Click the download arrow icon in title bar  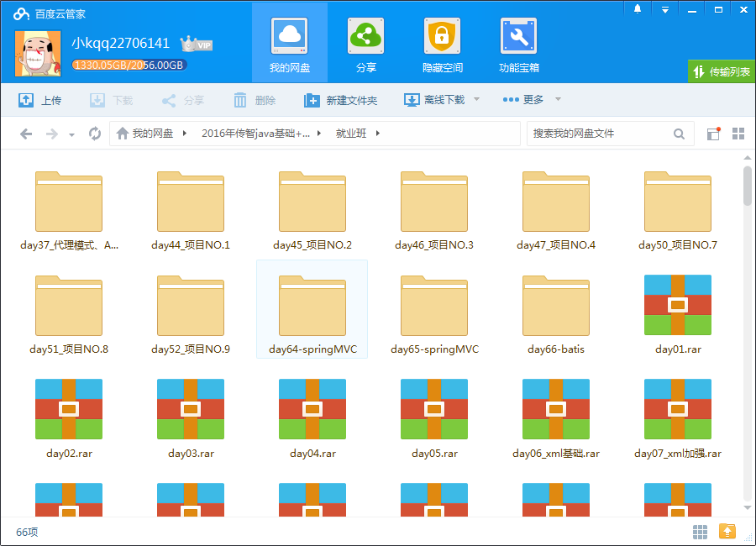[664, 8]
